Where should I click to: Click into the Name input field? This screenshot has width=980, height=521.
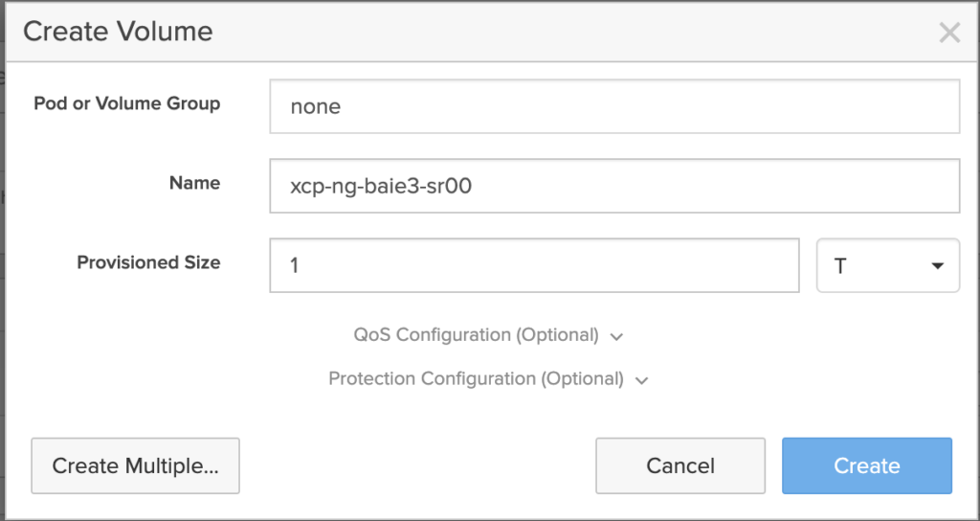tap(614, 186)
